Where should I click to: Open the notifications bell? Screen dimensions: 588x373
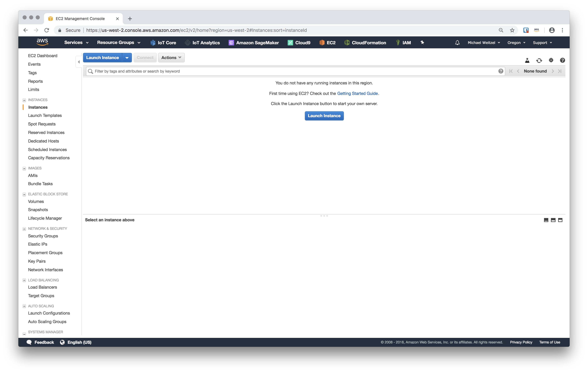pos(457,43)
